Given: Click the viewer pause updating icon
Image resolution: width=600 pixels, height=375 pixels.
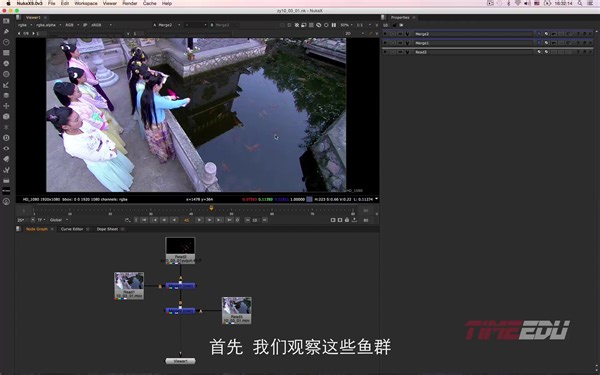Looking at the screenshot, I should [334, 25].
